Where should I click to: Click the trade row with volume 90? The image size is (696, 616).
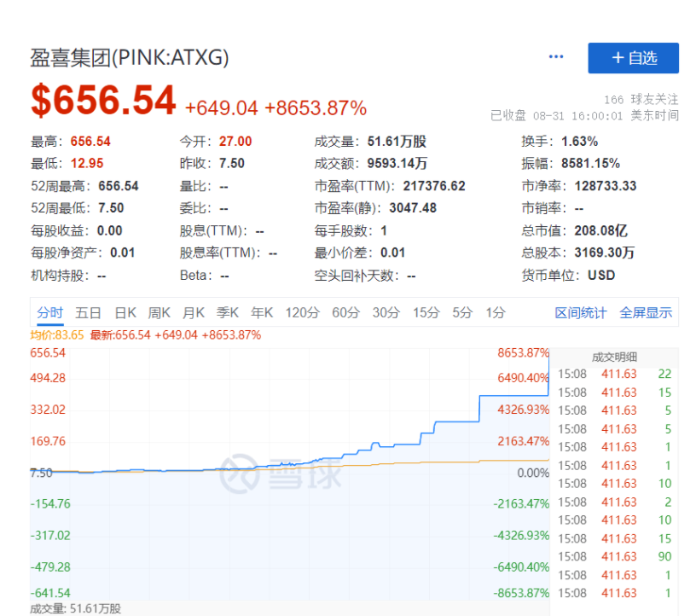(615, 556)
